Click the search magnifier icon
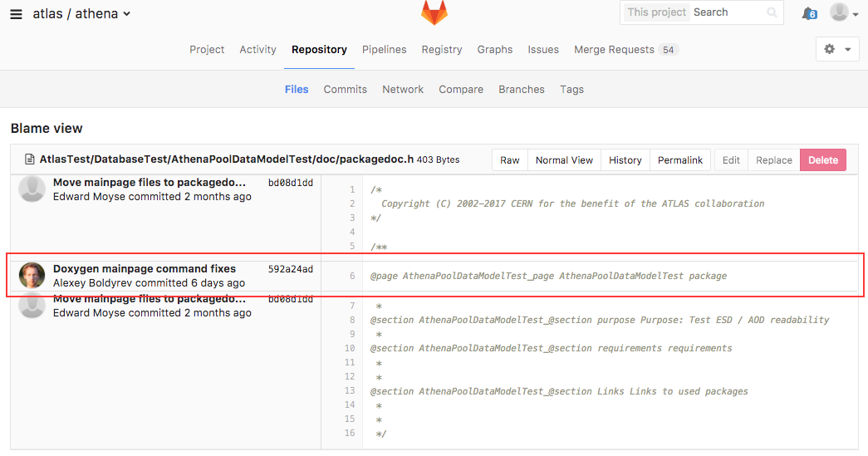Screen dimensions: 868x456 click(772, 12)
